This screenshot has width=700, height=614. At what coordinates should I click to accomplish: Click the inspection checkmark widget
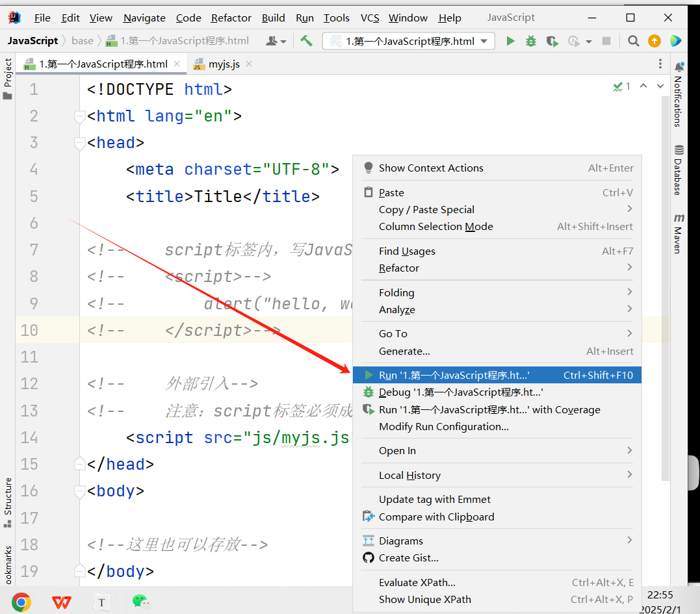click(x=621, y=86)
